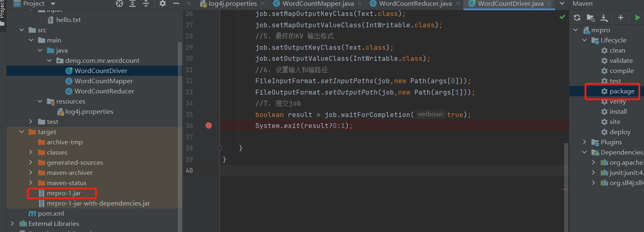The image size is (644, 232).
Task: Toggle the breakpoint on line 36
Action: pos(209,126)
